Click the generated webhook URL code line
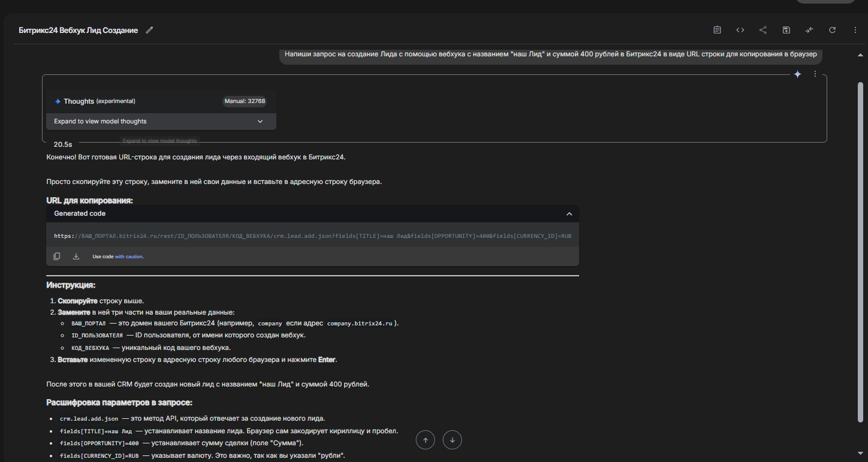This screenshot has height=462, width=868. (x=313, y=236)
